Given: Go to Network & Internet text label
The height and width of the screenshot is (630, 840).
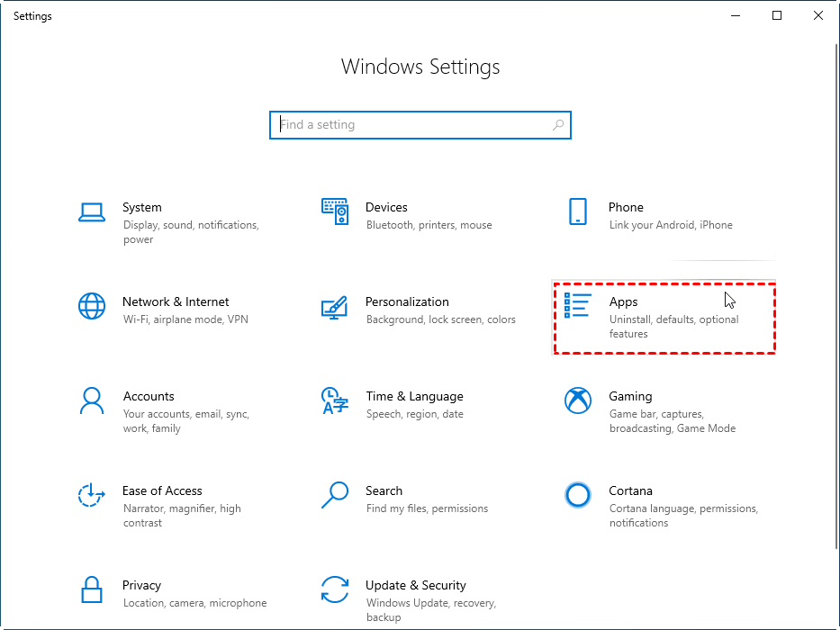Looking at the screenshot, I should click(x=176, y=301).
